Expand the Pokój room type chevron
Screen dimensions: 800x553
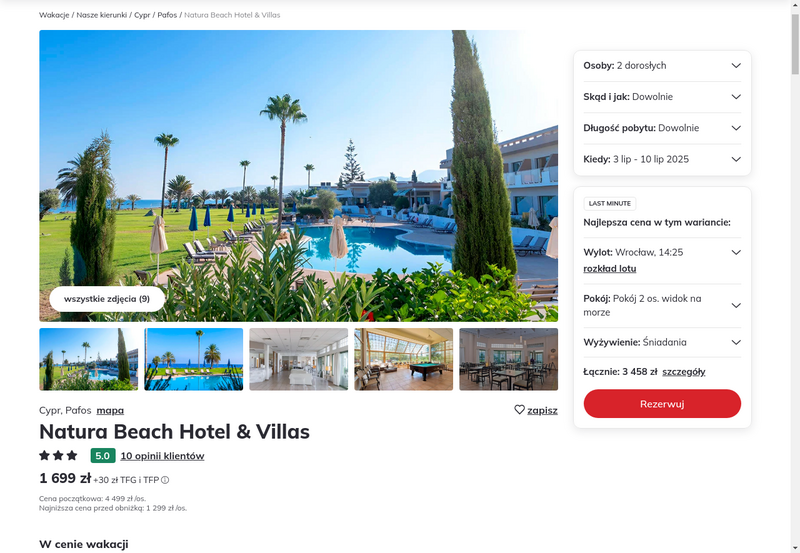(x=736, y=306)
